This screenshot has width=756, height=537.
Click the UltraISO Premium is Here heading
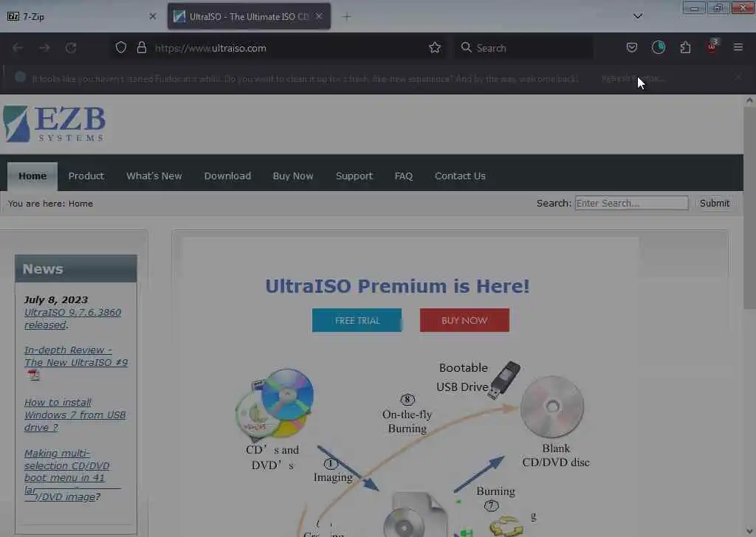click(397, 286)
